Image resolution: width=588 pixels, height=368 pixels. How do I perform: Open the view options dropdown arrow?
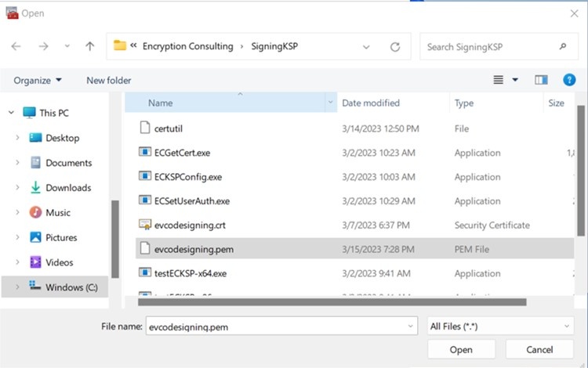click(x=515, y=80)
